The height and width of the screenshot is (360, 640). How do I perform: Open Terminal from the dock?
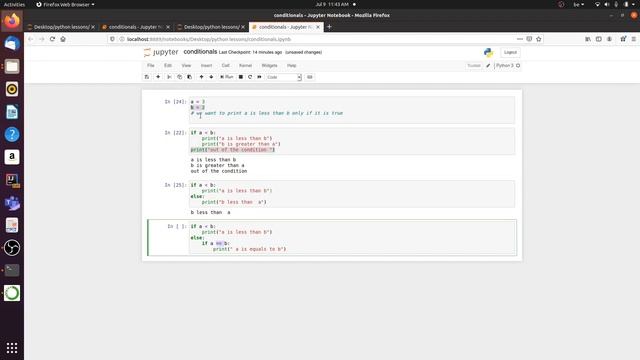pos(12,270)
